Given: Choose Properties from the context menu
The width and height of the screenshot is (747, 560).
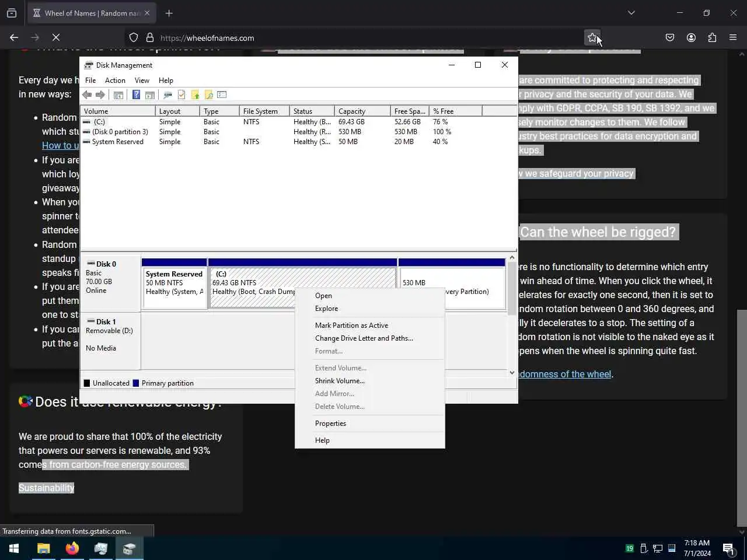Looking at the screenshot, I should pos(370,423).
